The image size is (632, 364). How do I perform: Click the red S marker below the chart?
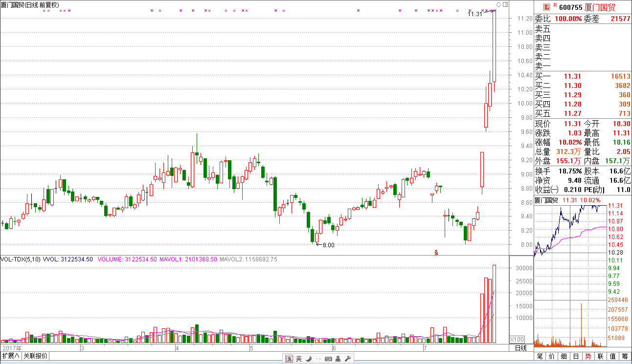(x=436, y=252)
